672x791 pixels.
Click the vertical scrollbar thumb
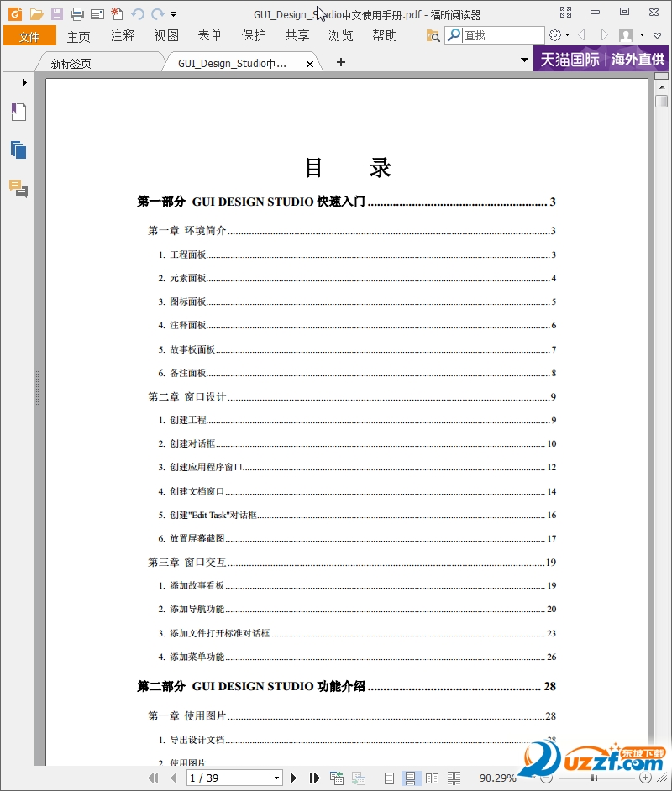click(661, 101)
